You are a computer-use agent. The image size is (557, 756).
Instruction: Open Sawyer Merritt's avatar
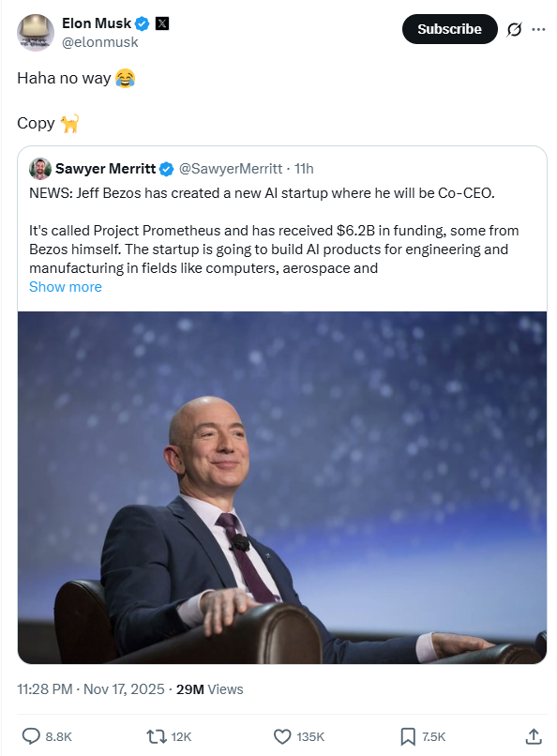pos(39,169)
